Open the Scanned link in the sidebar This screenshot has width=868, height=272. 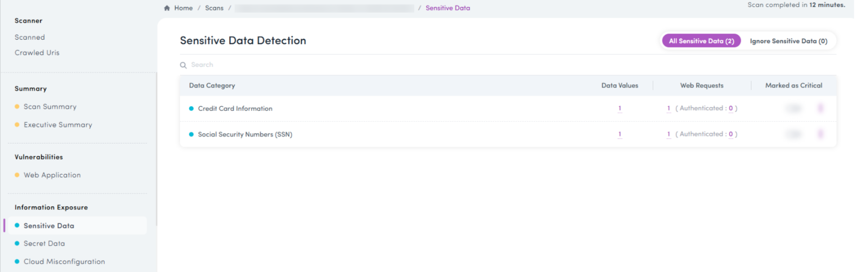(30, 37)
